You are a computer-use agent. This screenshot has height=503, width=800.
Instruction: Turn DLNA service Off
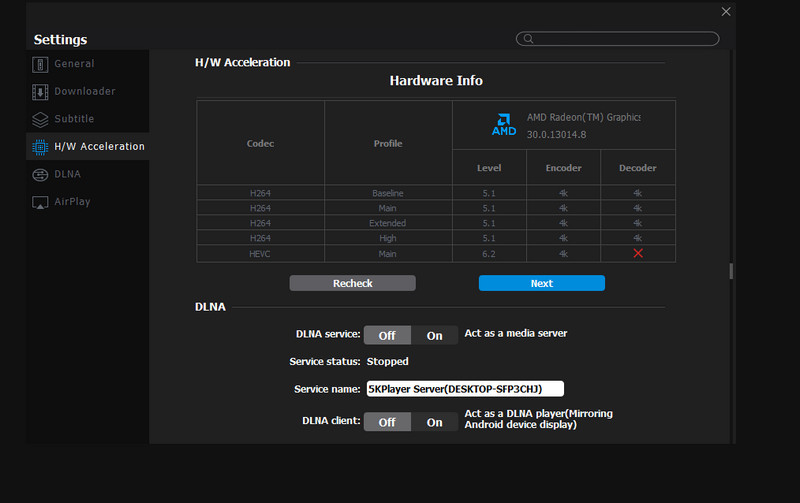(x=387, y=336)
